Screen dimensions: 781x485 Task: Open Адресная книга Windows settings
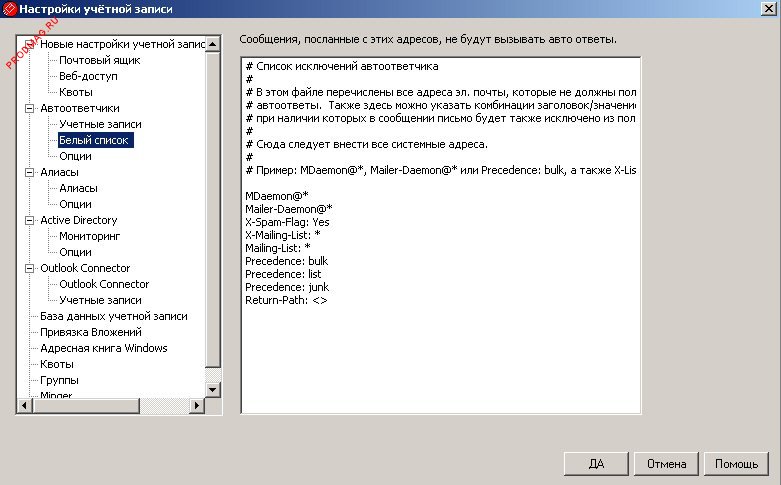click(103, 348)
